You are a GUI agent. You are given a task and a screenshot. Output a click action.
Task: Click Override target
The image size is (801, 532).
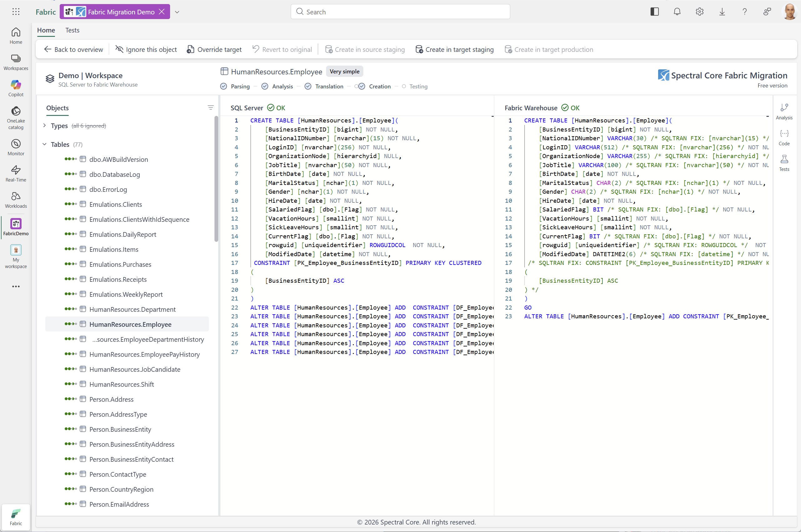click(214, 50)
